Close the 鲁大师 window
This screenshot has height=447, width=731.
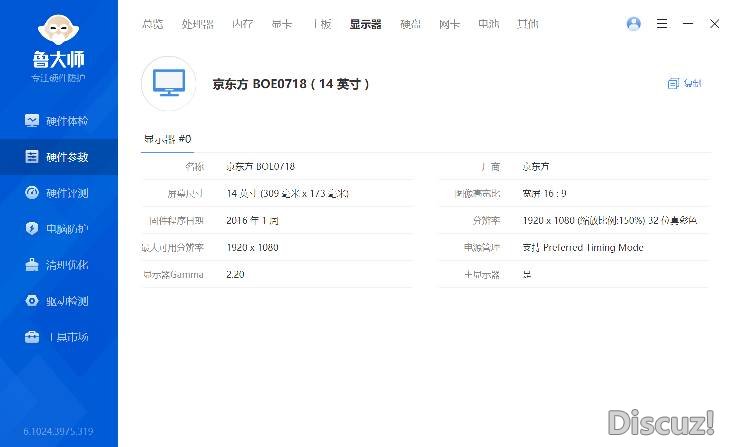(x=714, y=24)
